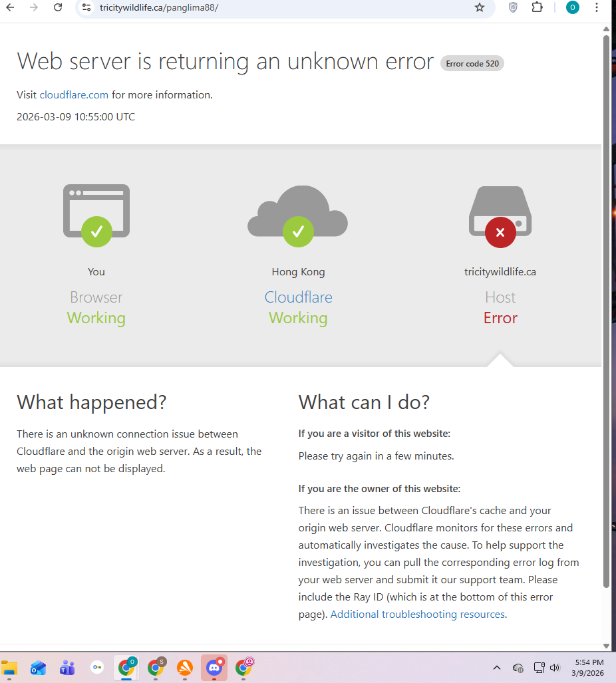Click the What can I do? heading
Viewport: 616px width, 683px height.
(364, 402)
